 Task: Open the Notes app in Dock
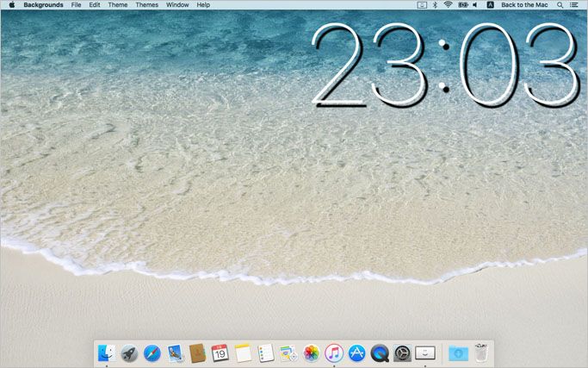click(243, 353)
